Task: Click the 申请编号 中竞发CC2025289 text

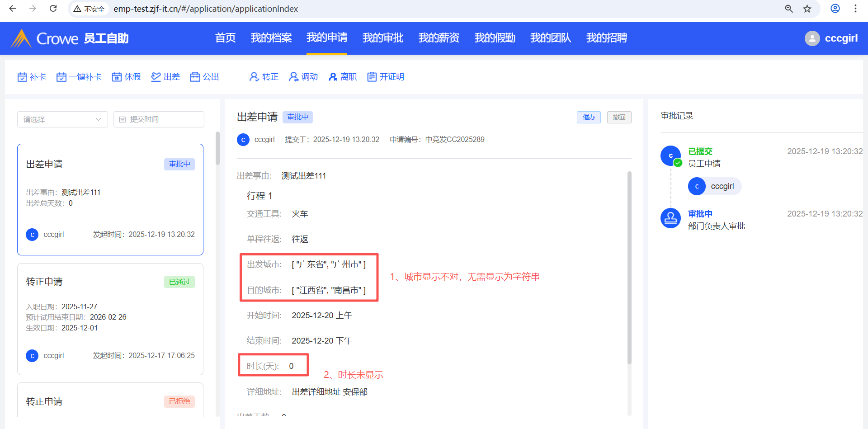Action: 437,140
